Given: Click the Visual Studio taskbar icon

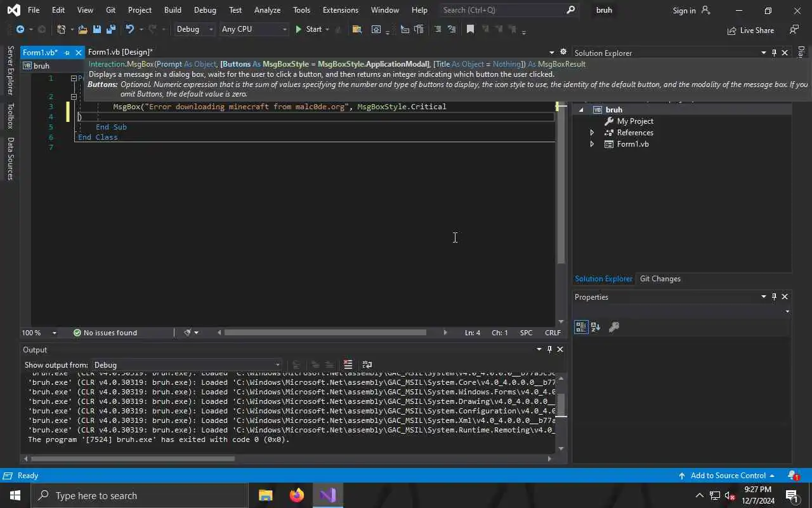Looking at the screenshot, I should (327, 495).
